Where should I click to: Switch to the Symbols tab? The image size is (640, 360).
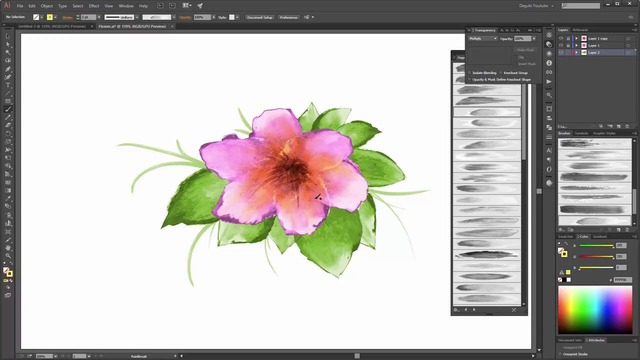[x=581, y=133]
